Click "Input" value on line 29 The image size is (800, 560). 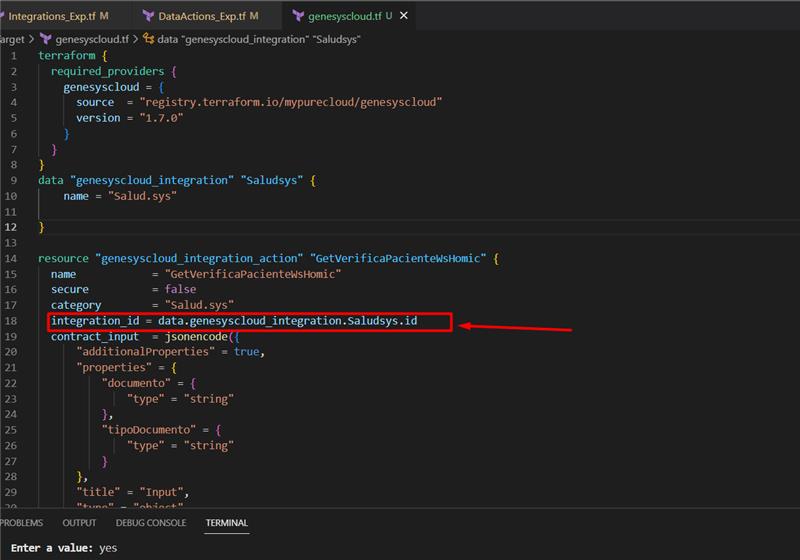[x=161, y=492]
